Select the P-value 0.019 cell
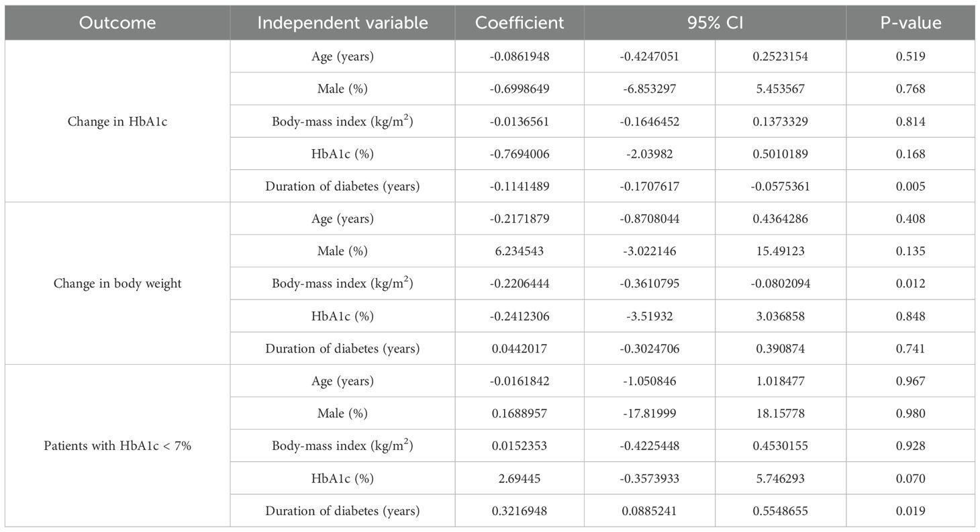 pos(910,511)
